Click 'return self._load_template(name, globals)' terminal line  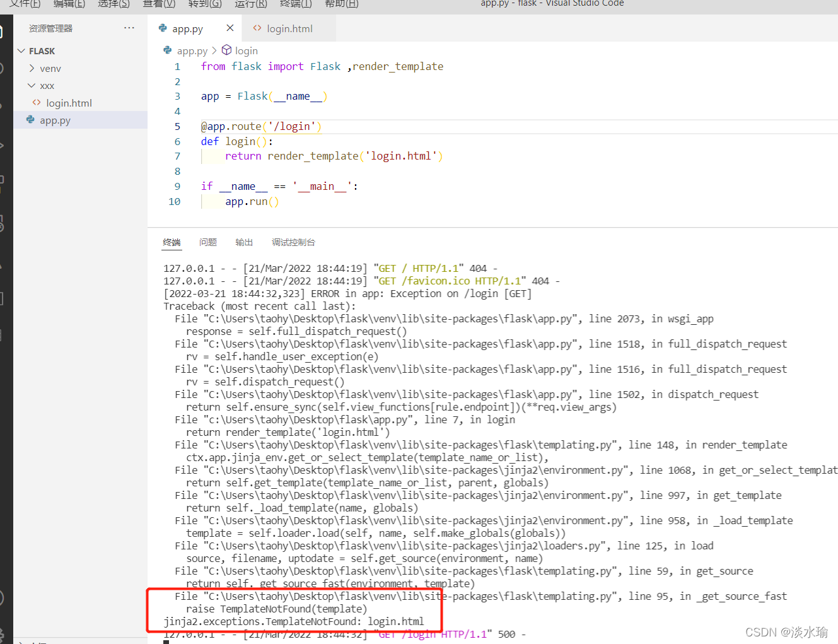pos(302,508)
